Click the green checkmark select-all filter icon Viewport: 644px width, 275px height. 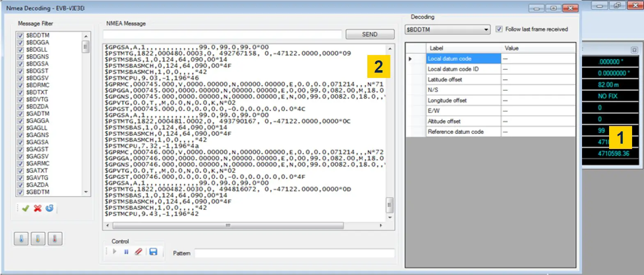tap(25, 209)
